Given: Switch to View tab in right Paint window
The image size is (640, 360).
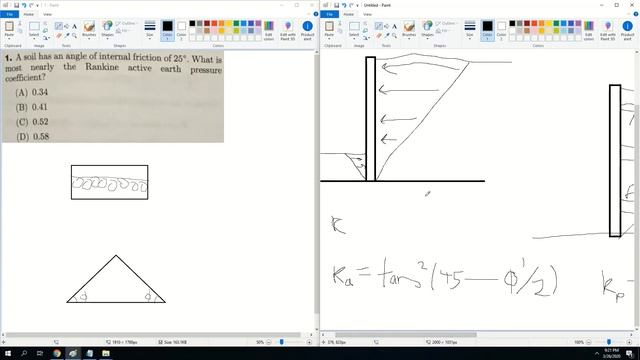Looking at the screenshot, I should tap(367, 14).
